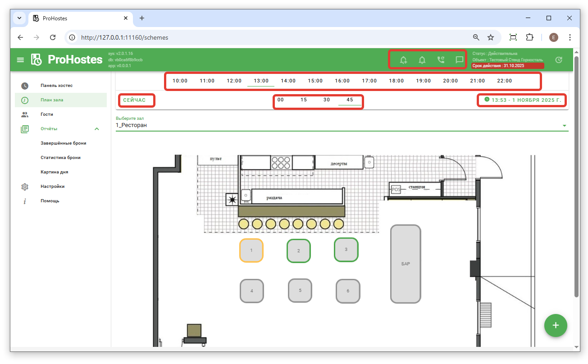
Task: Click the Настройки gear icon
Action: coord(25,187)
